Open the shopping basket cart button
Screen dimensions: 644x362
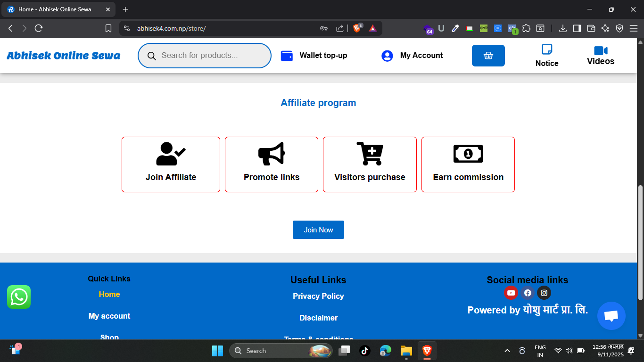click(488, 56)
